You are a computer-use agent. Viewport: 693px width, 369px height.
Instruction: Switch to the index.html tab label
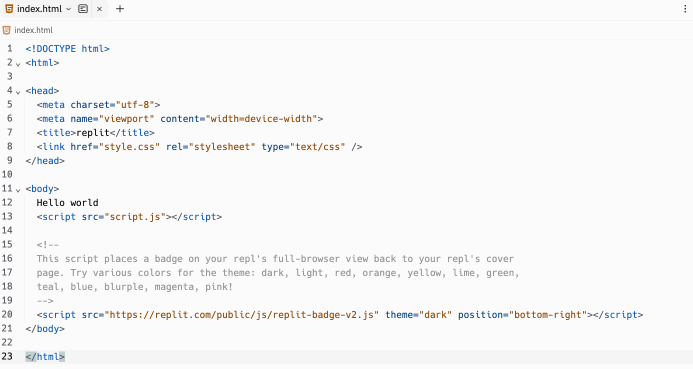click(x=39, y=9)
